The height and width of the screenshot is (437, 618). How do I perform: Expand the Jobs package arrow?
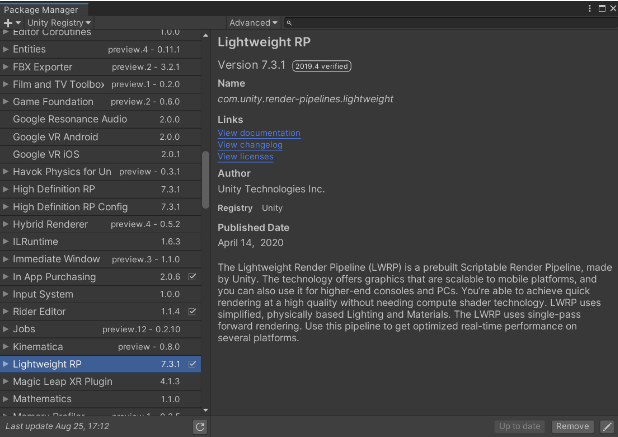[6, 329]
